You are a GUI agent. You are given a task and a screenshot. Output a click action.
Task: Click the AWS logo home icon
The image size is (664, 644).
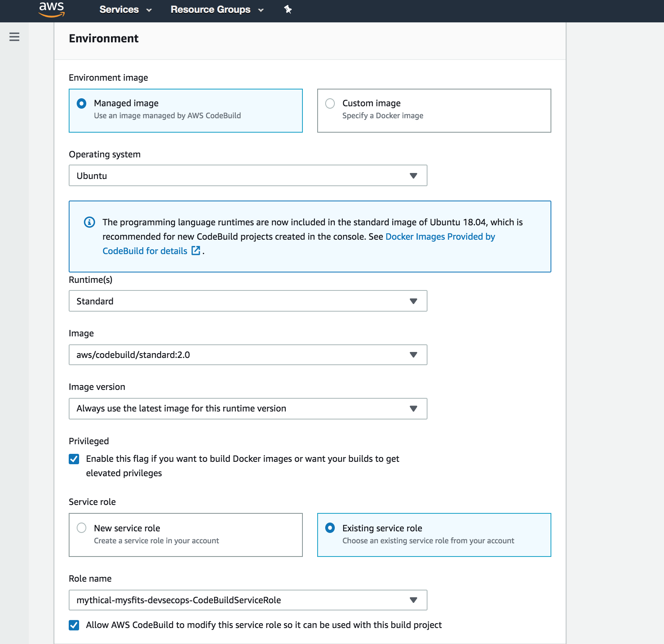(52, 9)
